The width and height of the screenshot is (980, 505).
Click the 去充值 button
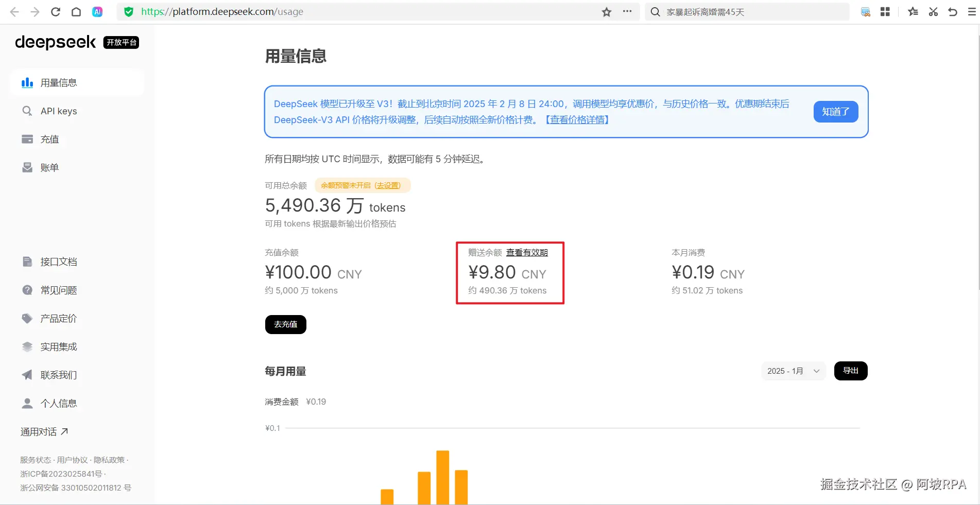pos(286,324)
